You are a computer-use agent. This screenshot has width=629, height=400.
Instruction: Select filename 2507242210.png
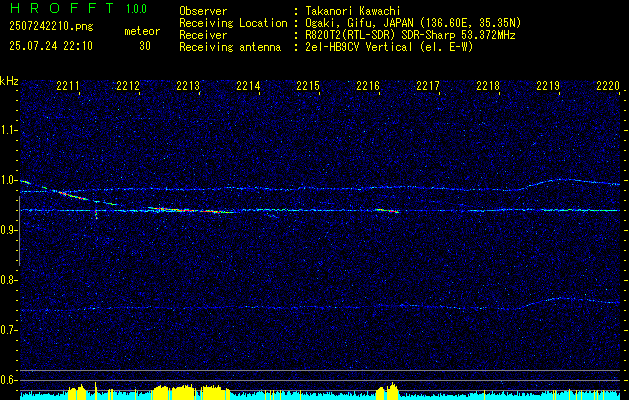click(51, 27)
